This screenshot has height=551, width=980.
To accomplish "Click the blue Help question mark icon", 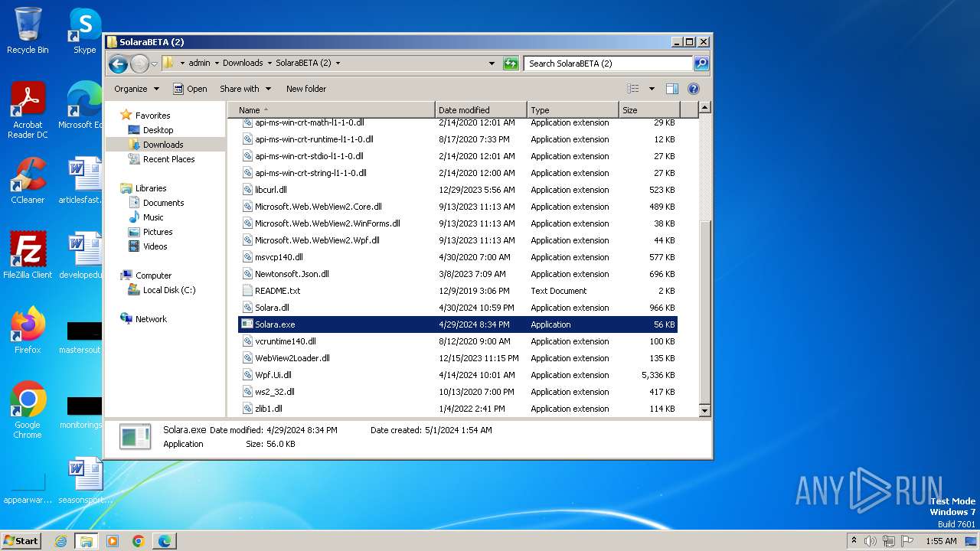I will [694, 89].
